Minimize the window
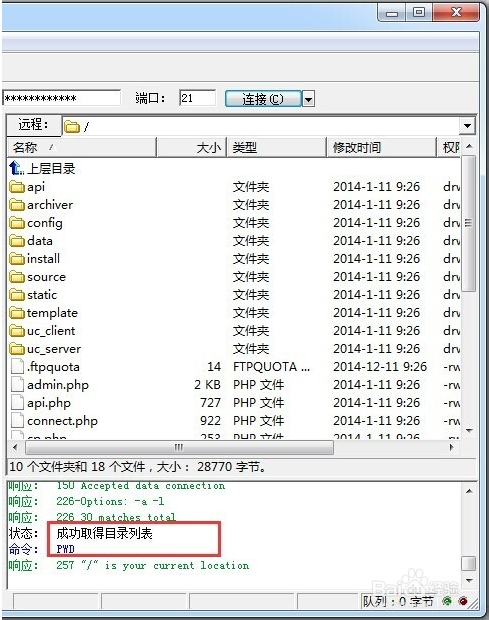The image size is (489, 620). [x=392, y=13]
